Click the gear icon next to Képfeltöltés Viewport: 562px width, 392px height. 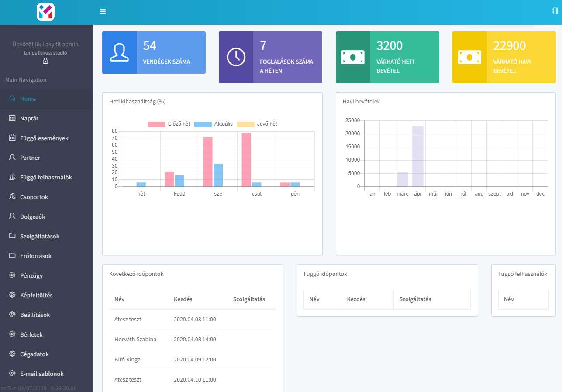click(x=12, y=295)
